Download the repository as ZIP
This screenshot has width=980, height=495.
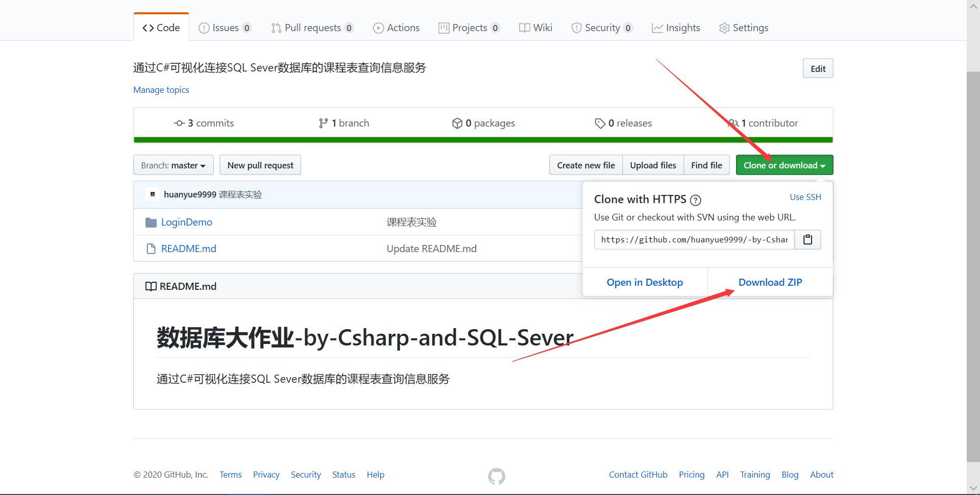[770, 282]
